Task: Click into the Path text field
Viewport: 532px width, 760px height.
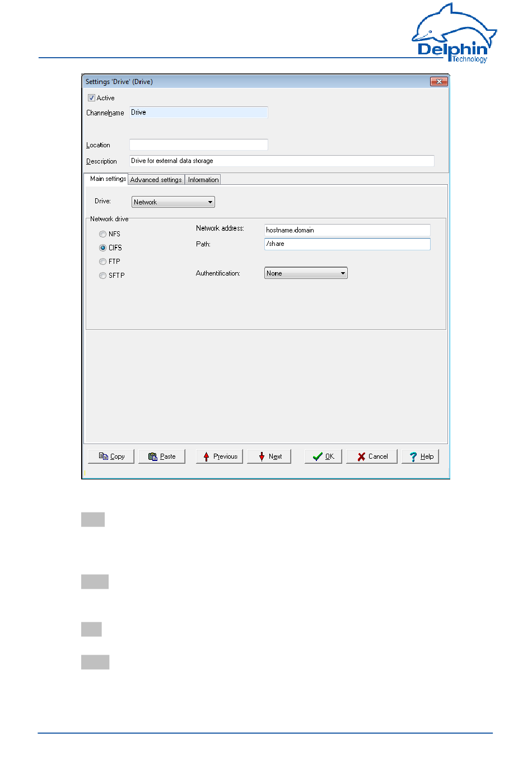Action: coord(347,244)
